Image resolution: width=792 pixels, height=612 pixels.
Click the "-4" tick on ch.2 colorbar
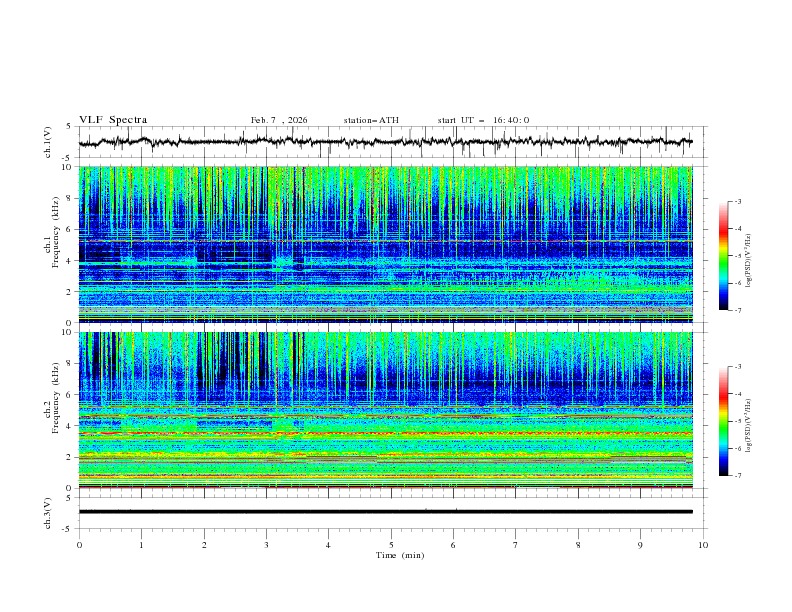(737, 394)
